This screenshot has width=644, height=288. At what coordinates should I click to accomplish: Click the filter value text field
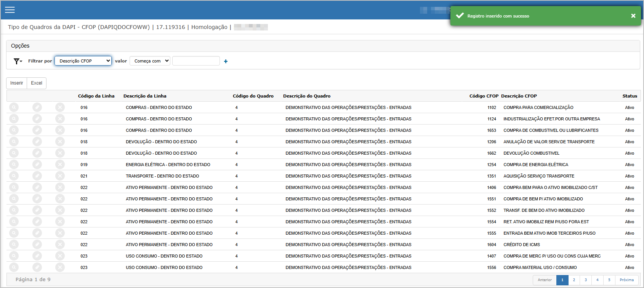[196, 61]
